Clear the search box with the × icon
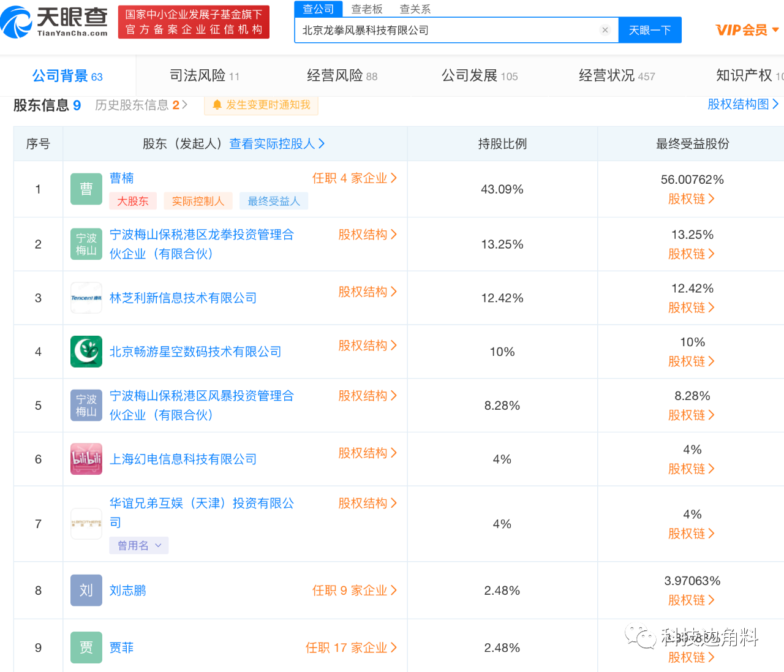784x672 pixels. 605,29
